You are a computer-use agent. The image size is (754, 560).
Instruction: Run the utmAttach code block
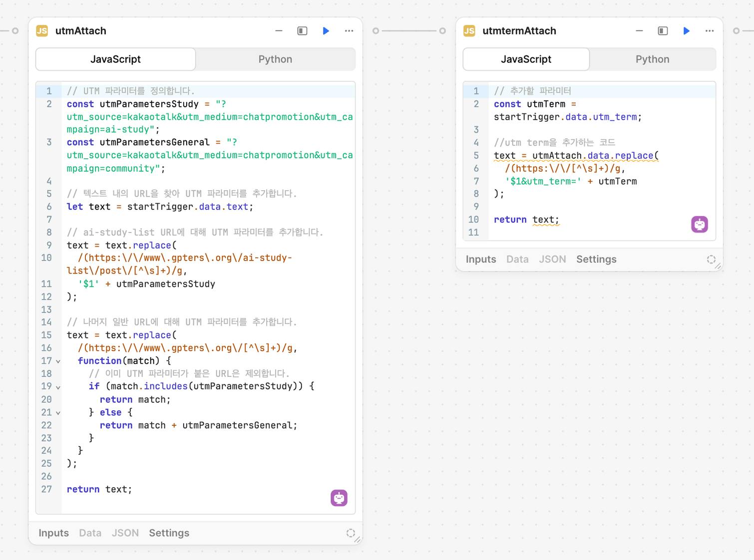tap(326, 31)
